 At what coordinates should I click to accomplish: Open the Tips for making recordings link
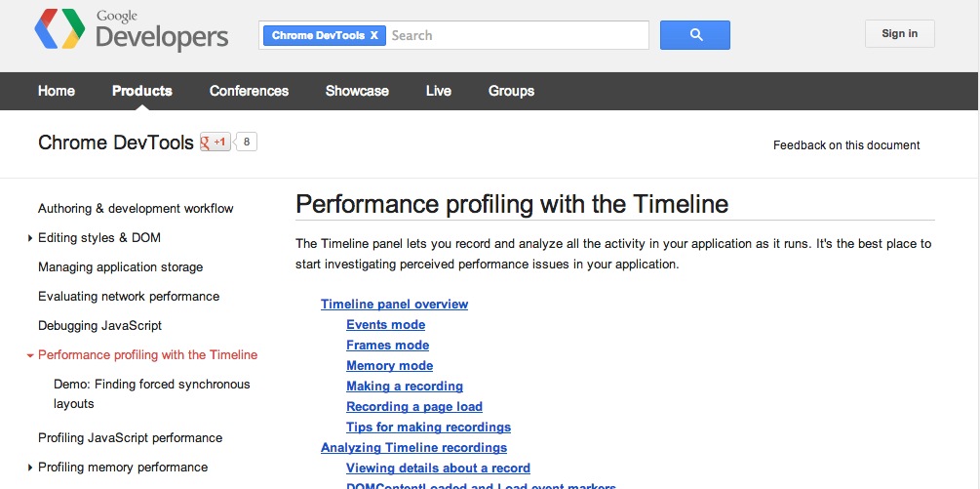tap(428, 428)
